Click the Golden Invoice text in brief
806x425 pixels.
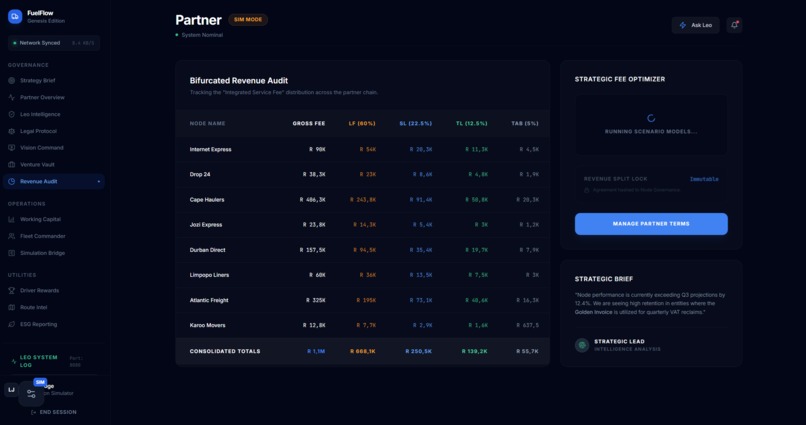(593, 312)
